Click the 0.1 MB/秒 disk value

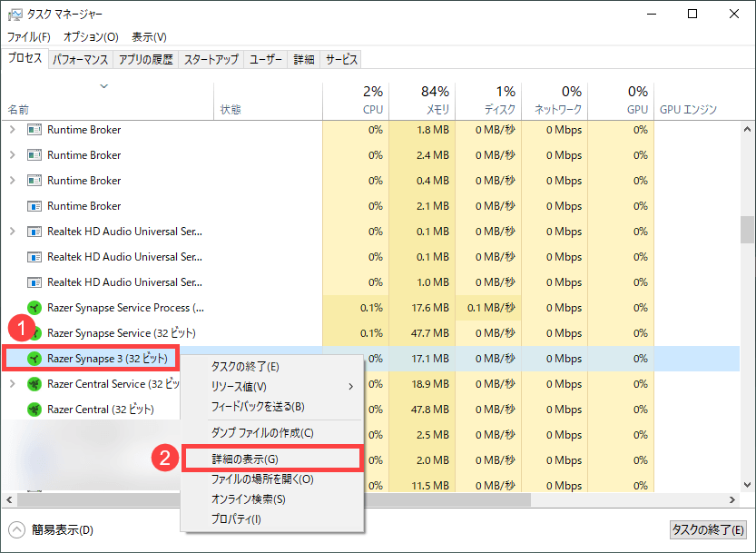pos(491,308)
